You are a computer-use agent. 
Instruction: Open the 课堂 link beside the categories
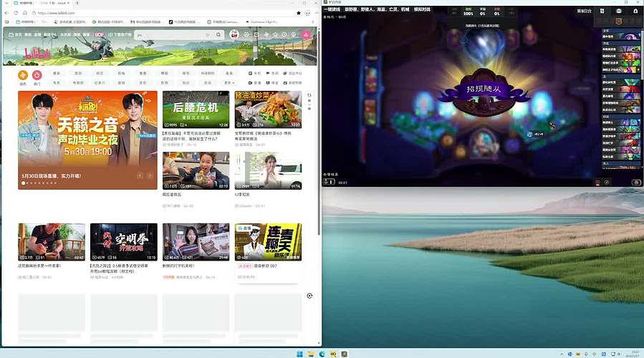(272, 82)
